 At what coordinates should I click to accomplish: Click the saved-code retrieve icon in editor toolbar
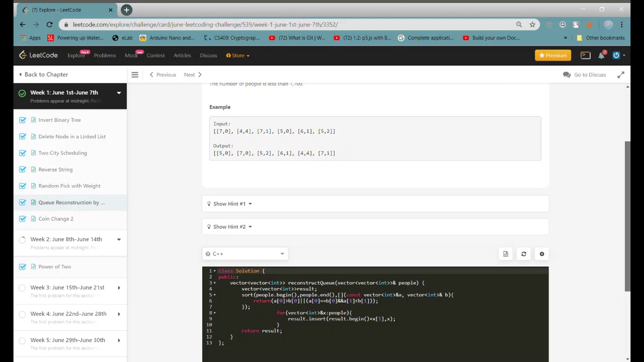(x=506, y=254)
